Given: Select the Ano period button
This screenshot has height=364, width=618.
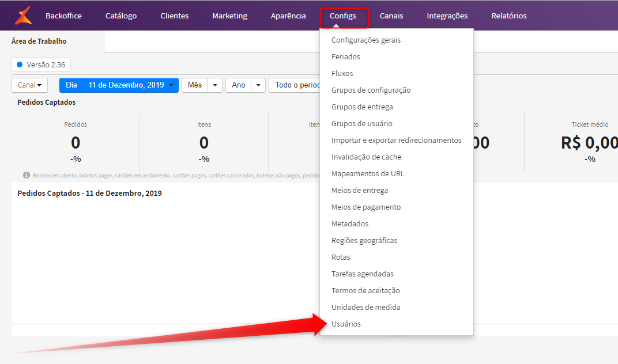Looking at the screenshot, I should click(239, 85).
